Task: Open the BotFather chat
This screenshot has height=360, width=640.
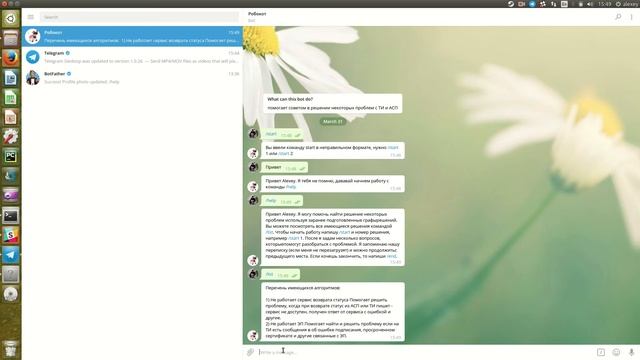Action: point(132,78)
